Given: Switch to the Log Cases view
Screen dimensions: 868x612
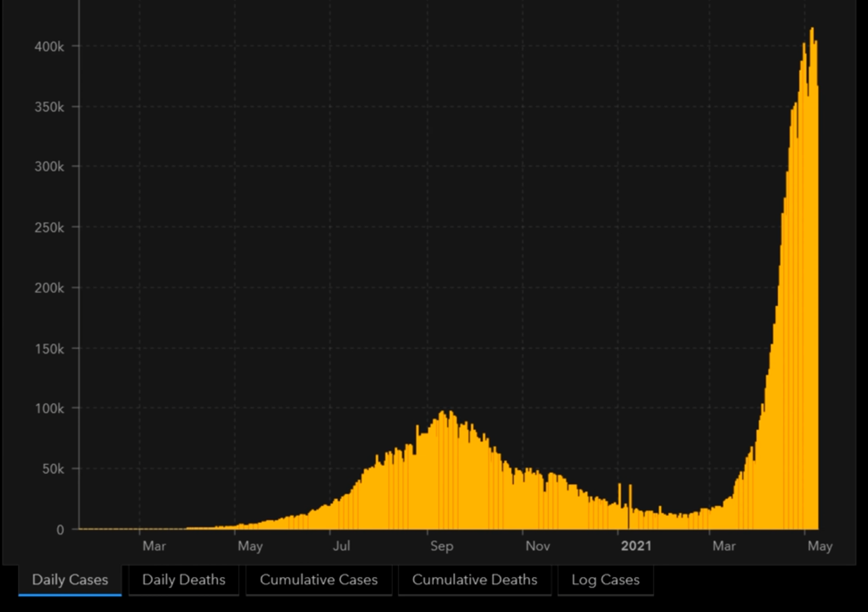Looking at the screenshot, I should [x=605, y=580].
